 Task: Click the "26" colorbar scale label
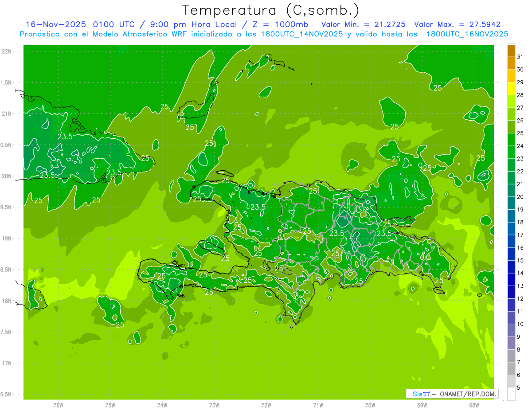coord(520,121)
